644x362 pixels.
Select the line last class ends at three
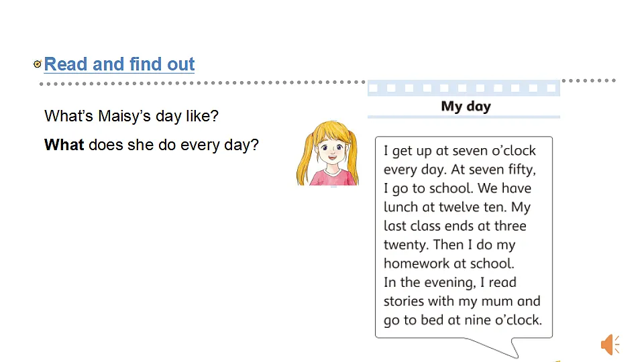(x=455, y=226)
